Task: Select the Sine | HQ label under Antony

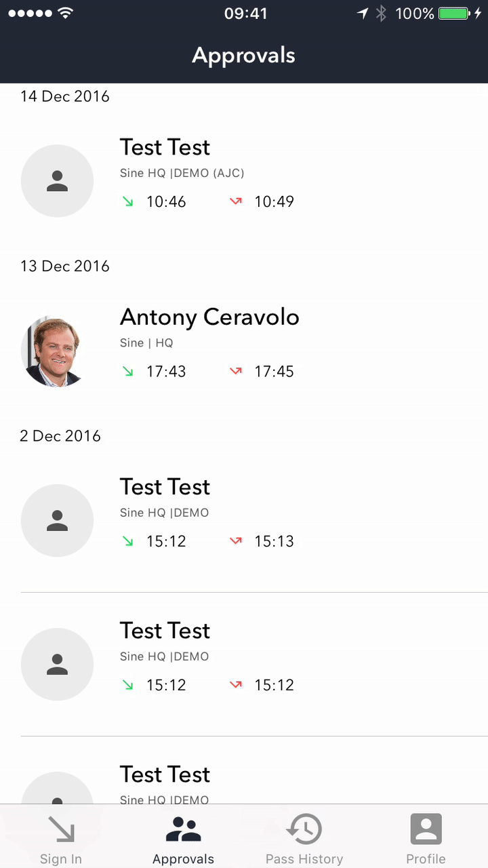Action: (146, 343)
